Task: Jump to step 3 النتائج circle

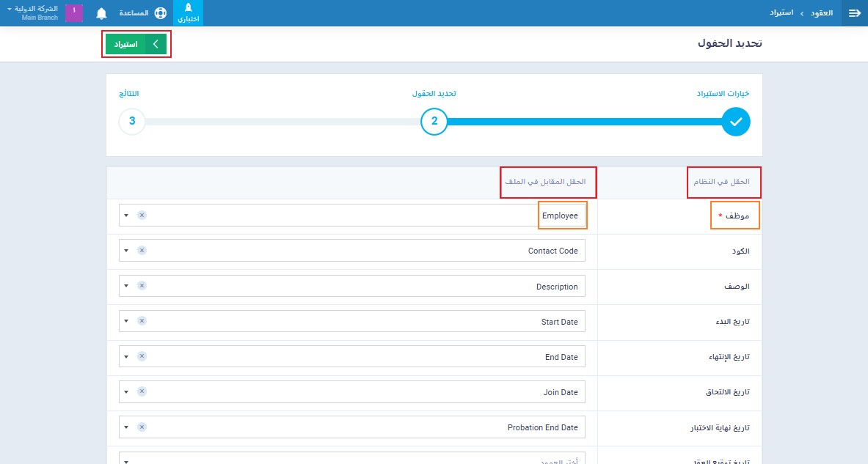Action: (x=132, y=122)
